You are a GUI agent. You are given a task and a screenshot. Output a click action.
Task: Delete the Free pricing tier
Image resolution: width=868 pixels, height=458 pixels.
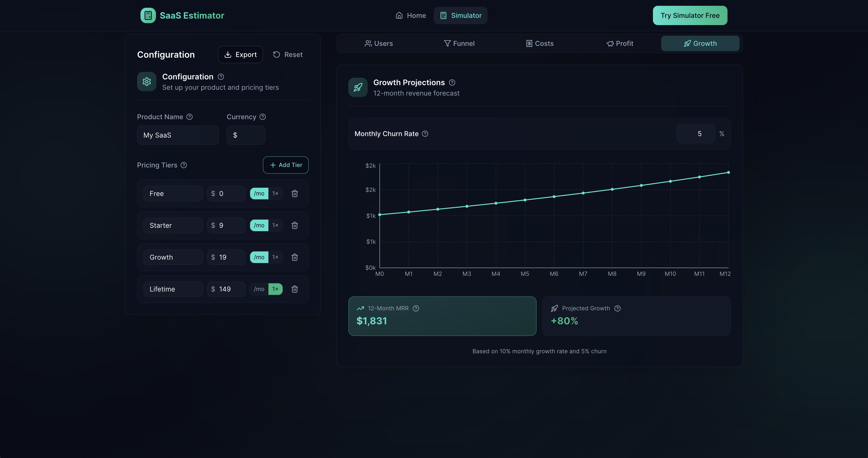294,193
